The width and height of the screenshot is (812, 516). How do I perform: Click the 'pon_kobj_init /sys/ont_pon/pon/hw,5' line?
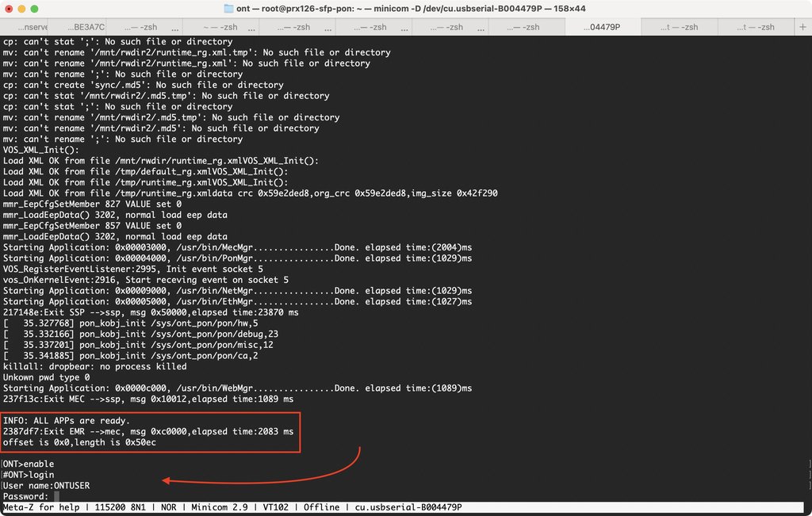pos(131,323)
